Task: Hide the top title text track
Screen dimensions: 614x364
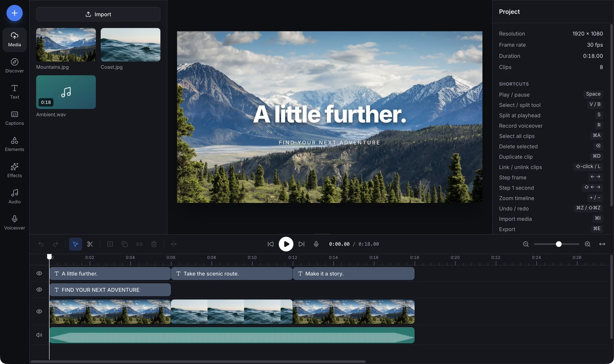Action: point(39,274)
